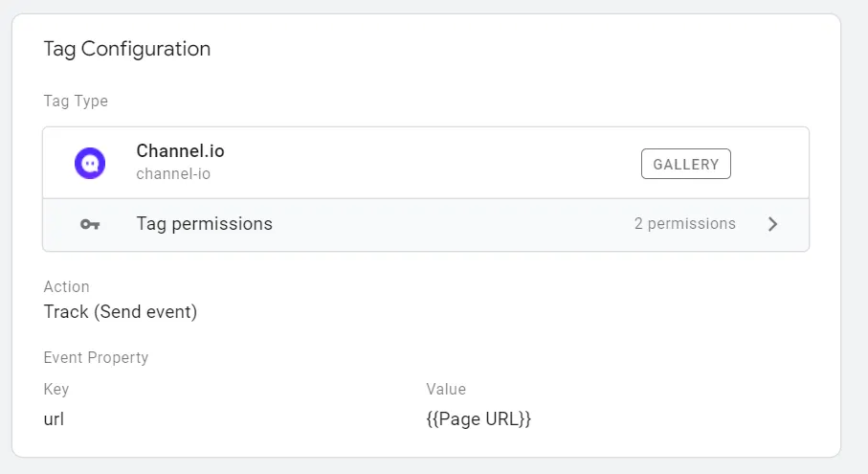Click the Channel.io purple chat logo icon

(x=90, y=163)
